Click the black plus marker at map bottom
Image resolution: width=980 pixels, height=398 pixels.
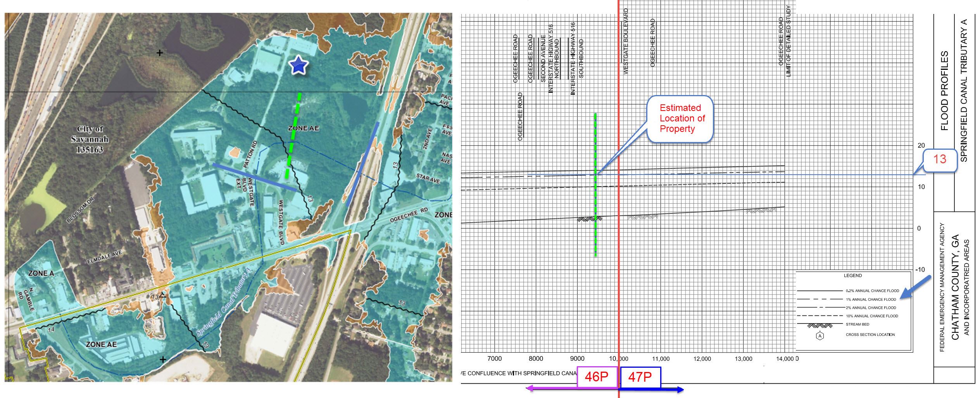click(163, 360)
